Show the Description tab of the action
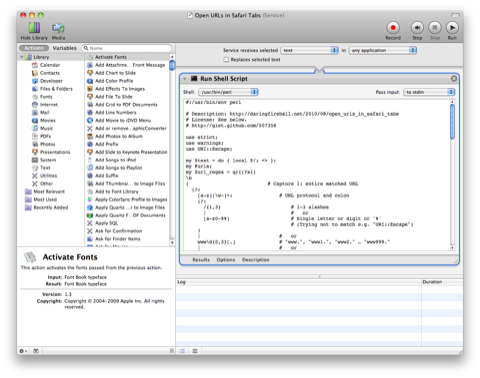Screen dimensions: 480x378 [256, 260]
